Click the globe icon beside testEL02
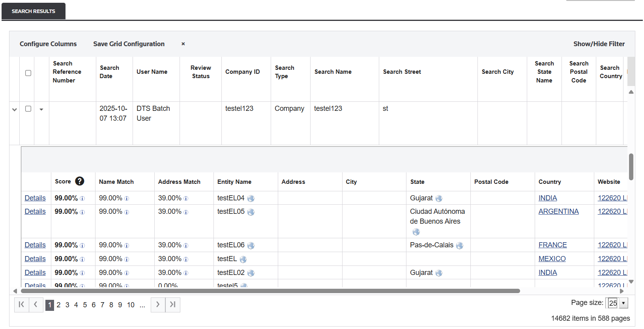This screenshot has height=329, width=644. pyautogui.click(x=251, y=273)
